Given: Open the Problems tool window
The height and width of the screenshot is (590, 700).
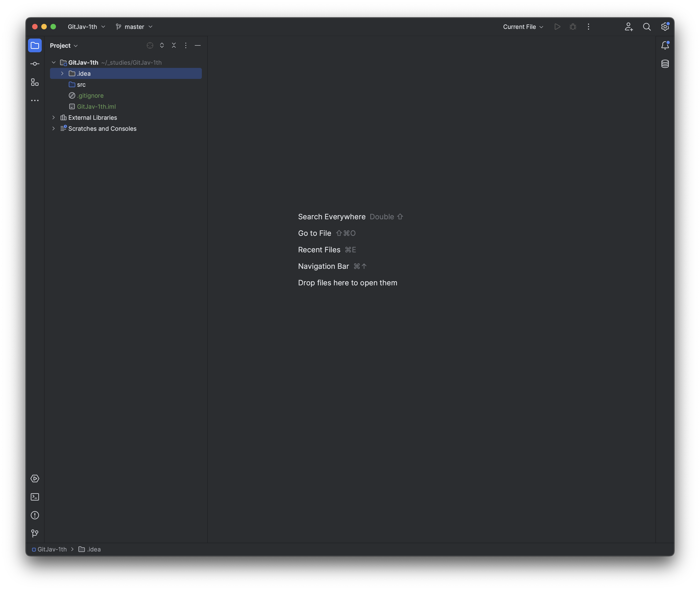Looking at the screenshot, I should pos(35,515).
